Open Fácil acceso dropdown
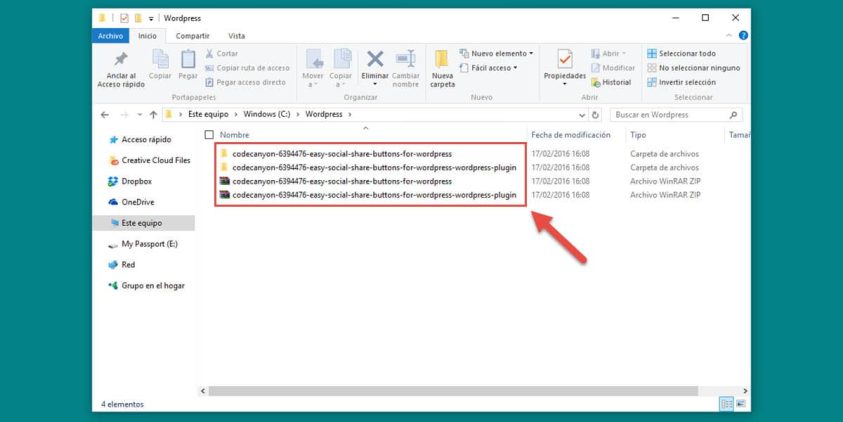Screen dimensions: 843x422 [x=488, y=68]
